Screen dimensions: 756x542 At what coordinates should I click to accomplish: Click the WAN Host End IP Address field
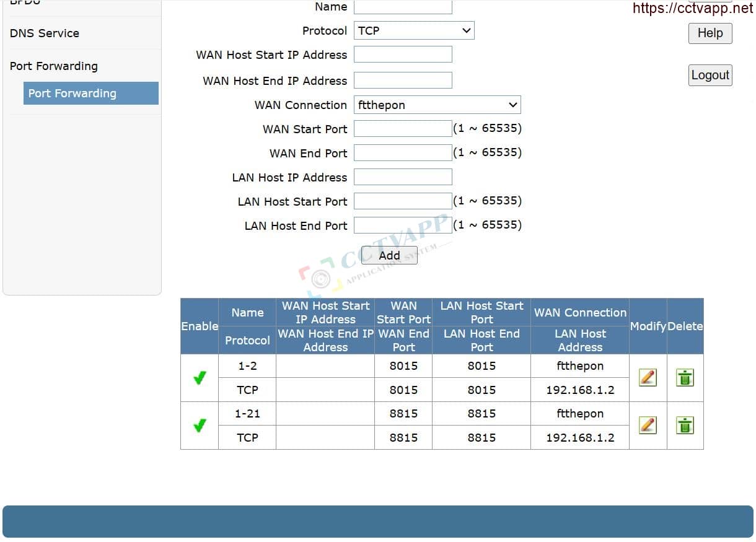[403, 81]
